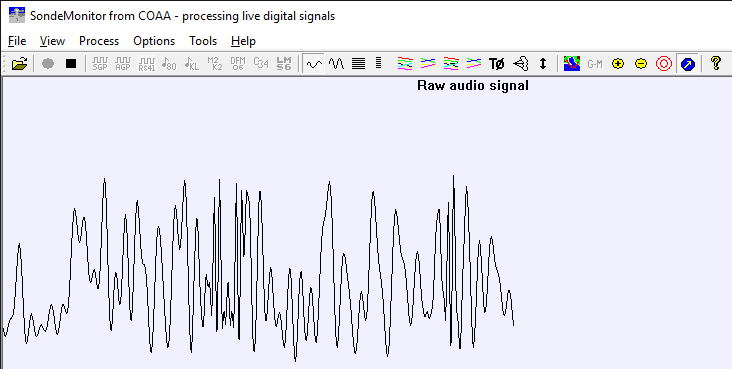Select the SGP decoder icon
Viewport: 732px width, 369px height.
(100, 64)
